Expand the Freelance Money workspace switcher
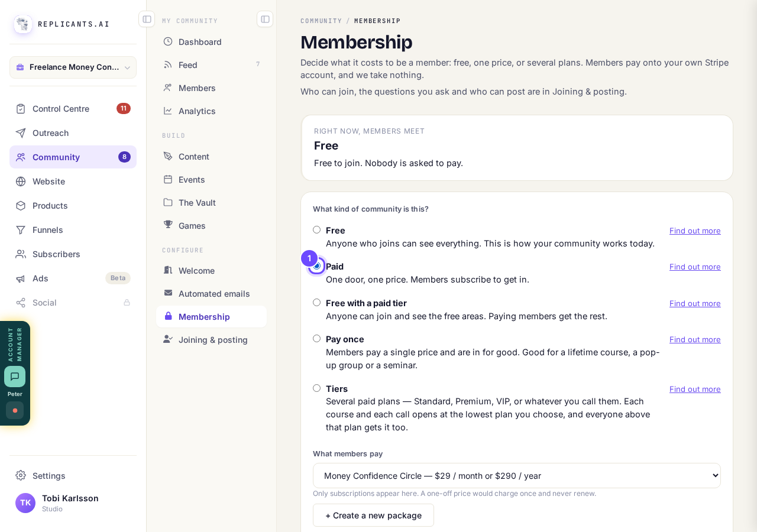This screenshot has height=532, width=757. pos(73,67)
